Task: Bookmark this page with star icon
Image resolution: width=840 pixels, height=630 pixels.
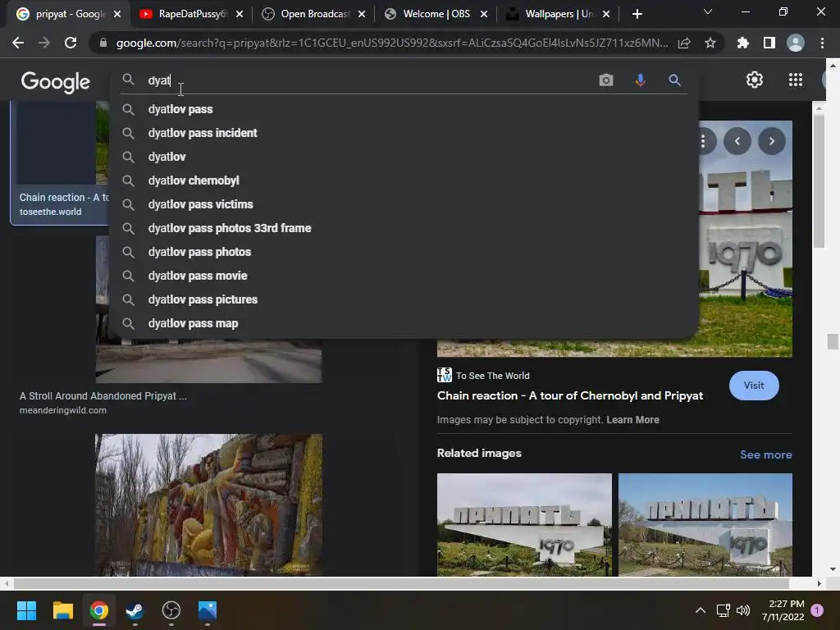Action: click(x=710, y=43)
